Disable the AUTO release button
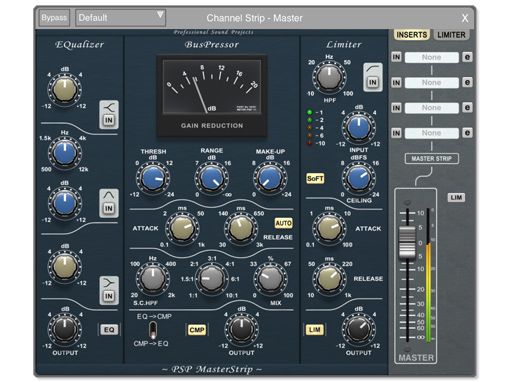This screenshot has height=382, width=509. click(283, 223)
